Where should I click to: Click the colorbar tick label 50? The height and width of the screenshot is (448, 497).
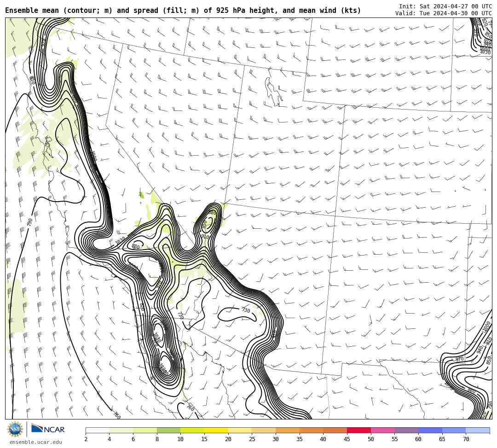[x=371, y=439]
